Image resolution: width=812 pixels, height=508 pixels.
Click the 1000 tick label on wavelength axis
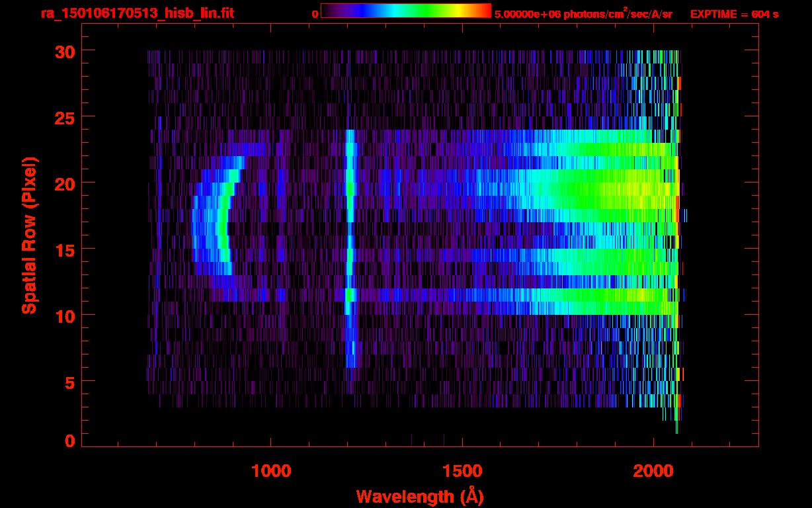pos(270,471)
